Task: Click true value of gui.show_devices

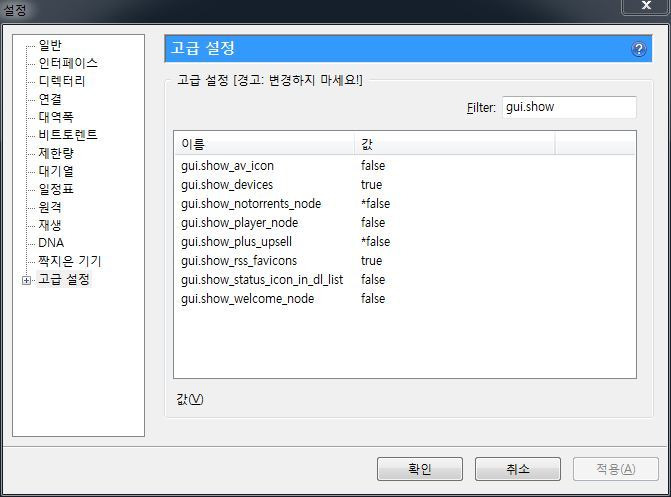Action: click(x=371, y=185)
